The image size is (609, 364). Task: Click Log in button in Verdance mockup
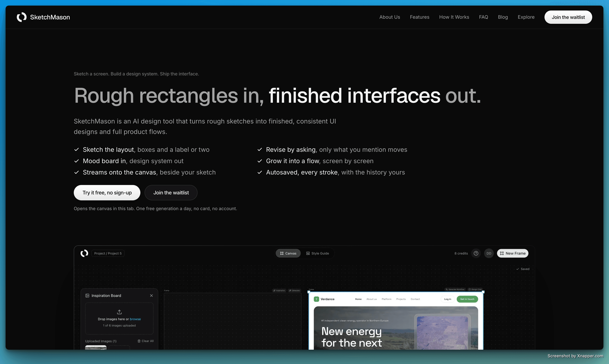(x=447, y=299)
